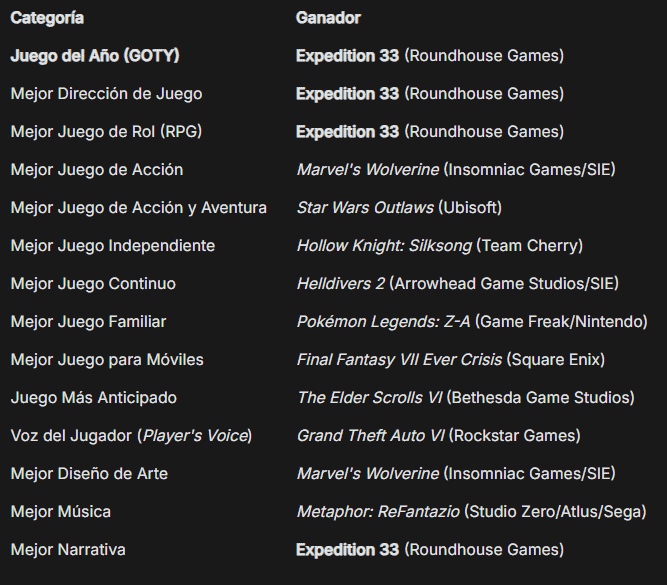
Task: Click the Mejor Juego Continuo label
Action: click(x=93, y=284)
